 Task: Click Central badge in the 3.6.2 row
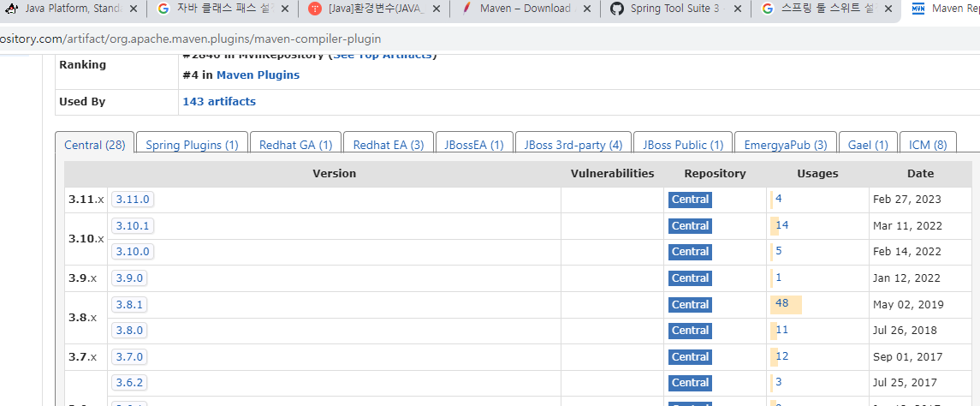(690, 383)
